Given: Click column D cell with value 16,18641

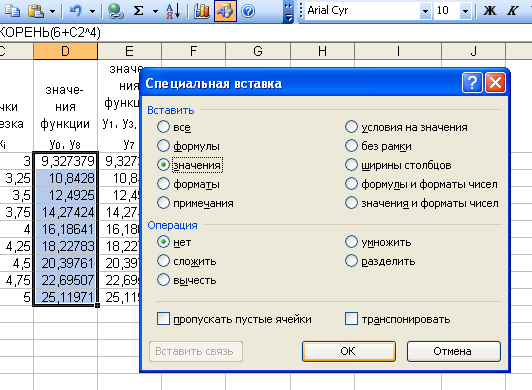Looking at the screenshot, I should 65,229.
